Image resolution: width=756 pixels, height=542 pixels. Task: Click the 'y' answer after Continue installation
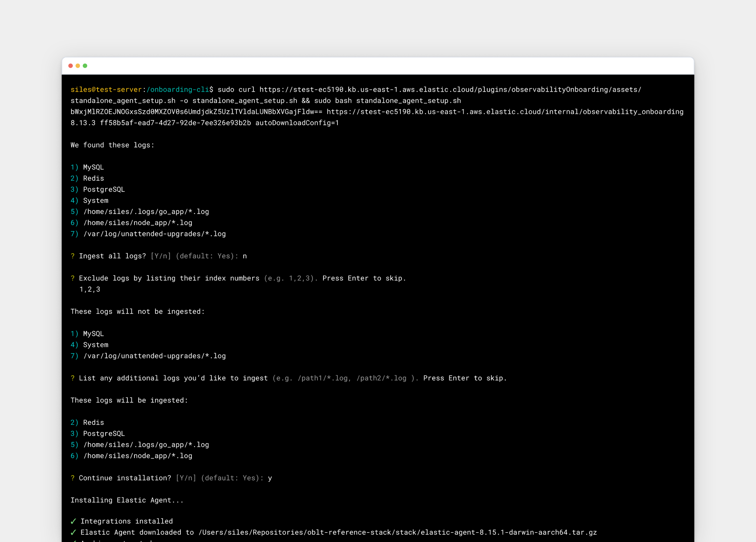click(270, 478)
